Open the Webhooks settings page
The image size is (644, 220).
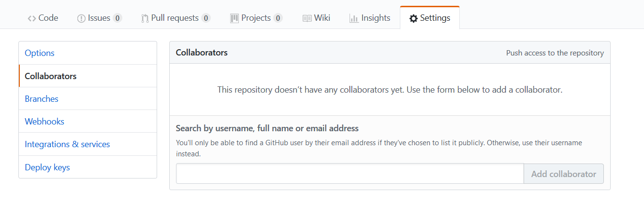pos(44,122)
